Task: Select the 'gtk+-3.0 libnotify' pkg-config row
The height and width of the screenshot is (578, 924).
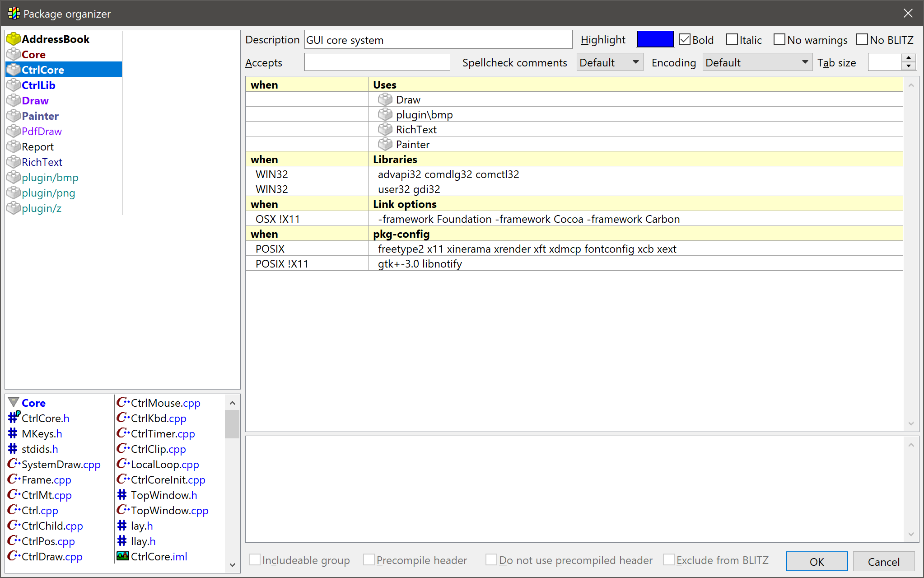Action: point(574,263)
